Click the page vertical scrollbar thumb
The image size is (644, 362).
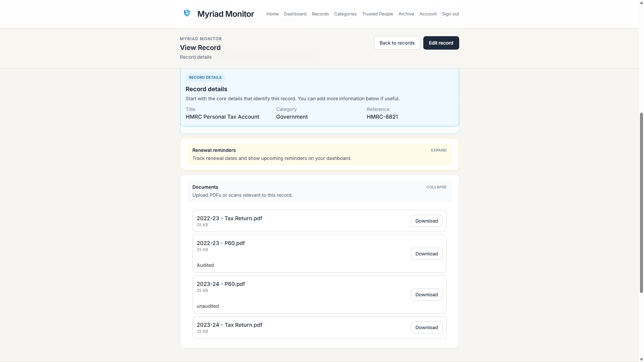pos(641,203)
